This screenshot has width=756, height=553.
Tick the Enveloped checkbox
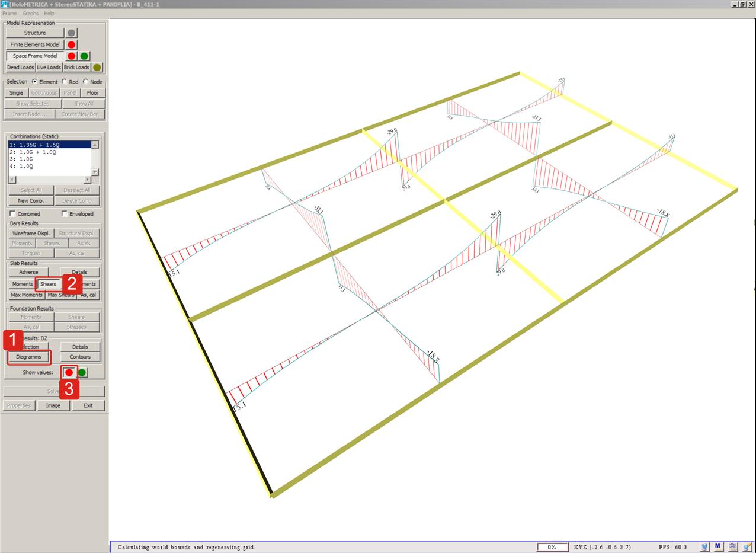(x=65, y=214)
